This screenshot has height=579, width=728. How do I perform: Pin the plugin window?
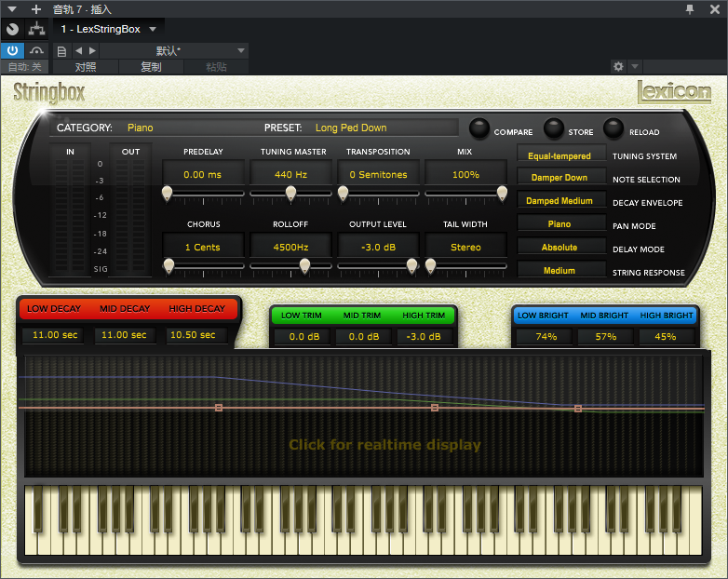(x=690, y=8)
